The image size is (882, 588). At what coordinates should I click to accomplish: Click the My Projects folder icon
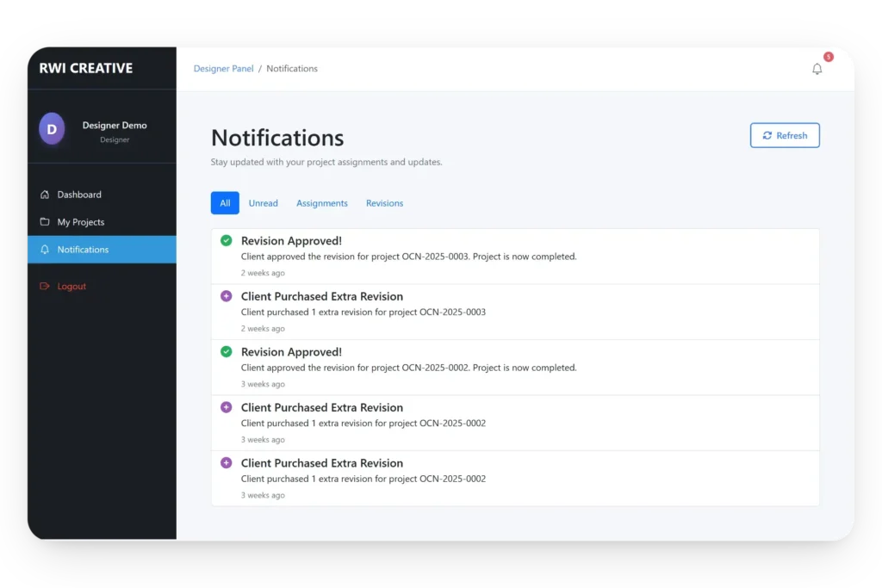pyautogui.click(x=45, y=222)
